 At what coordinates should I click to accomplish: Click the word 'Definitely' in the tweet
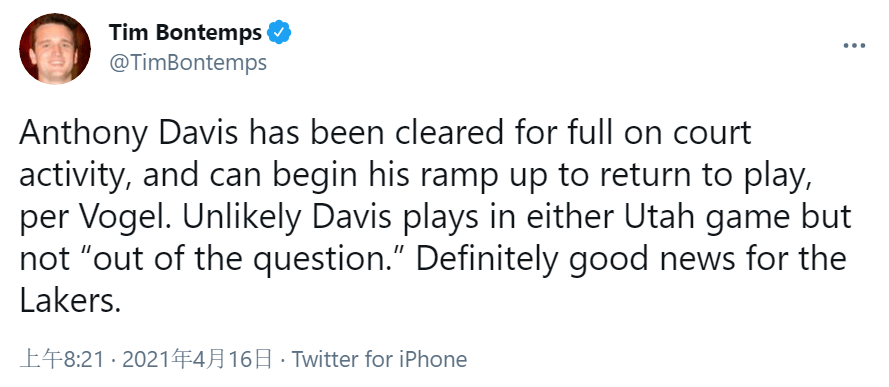pos(491,261)
